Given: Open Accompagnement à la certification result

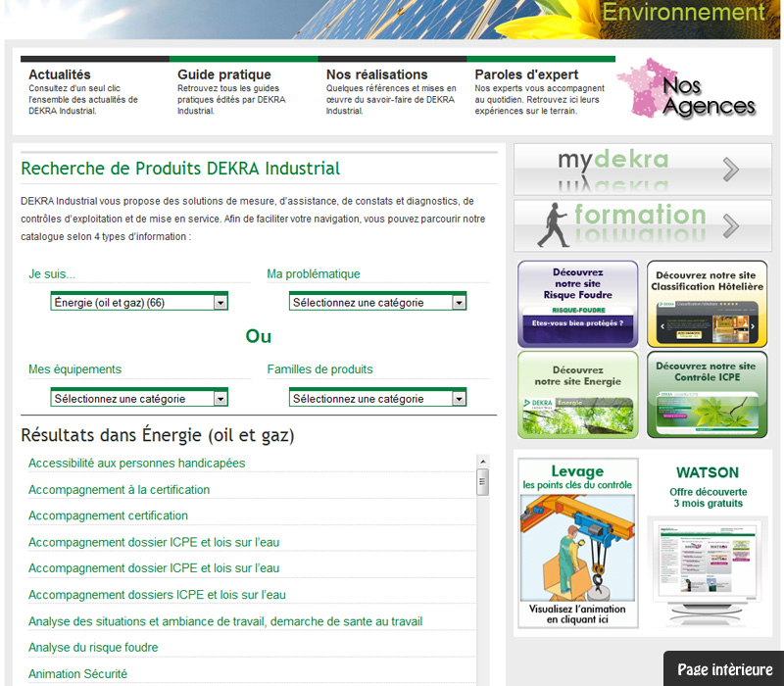Looking at the screenshot, I should [x=119, y=489].
